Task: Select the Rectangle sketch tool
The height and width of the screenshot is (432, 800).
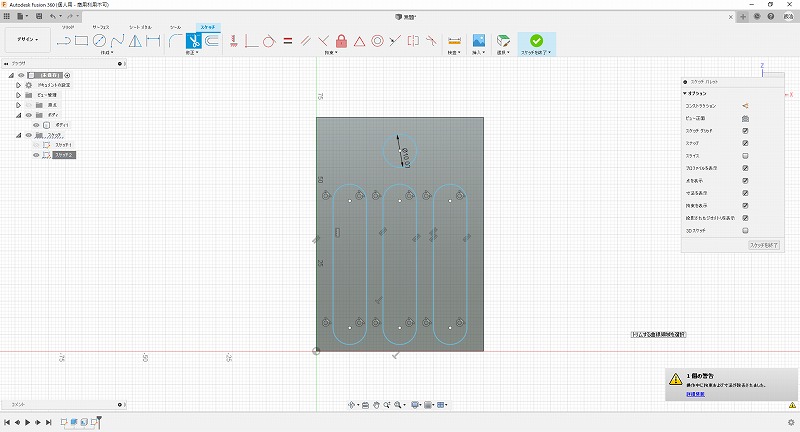Action: pyautogui.click(x=82, y=41)
